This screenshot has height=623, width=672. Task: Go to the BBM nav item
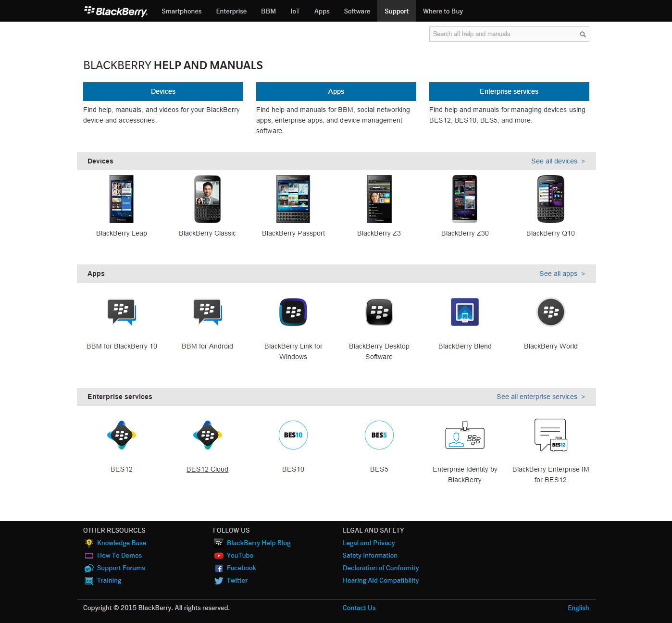tap(269, 11)
